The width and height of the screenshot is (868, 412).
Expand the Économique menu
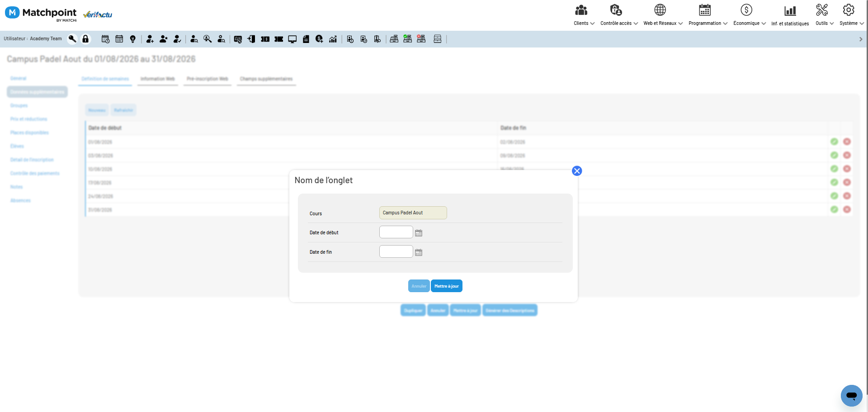pyautogui.click(x=750, y=15)
